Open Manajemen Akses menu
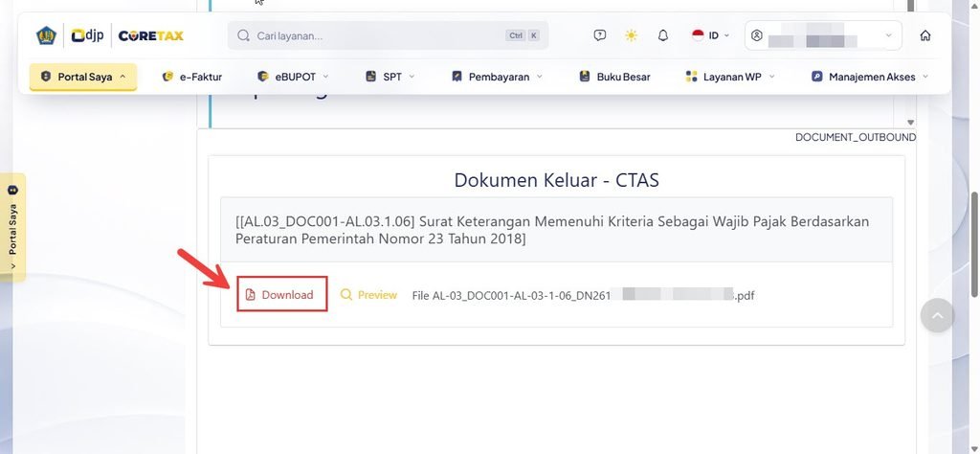The width and height of the screenshot is (980, 454). [x=870, y=77]
